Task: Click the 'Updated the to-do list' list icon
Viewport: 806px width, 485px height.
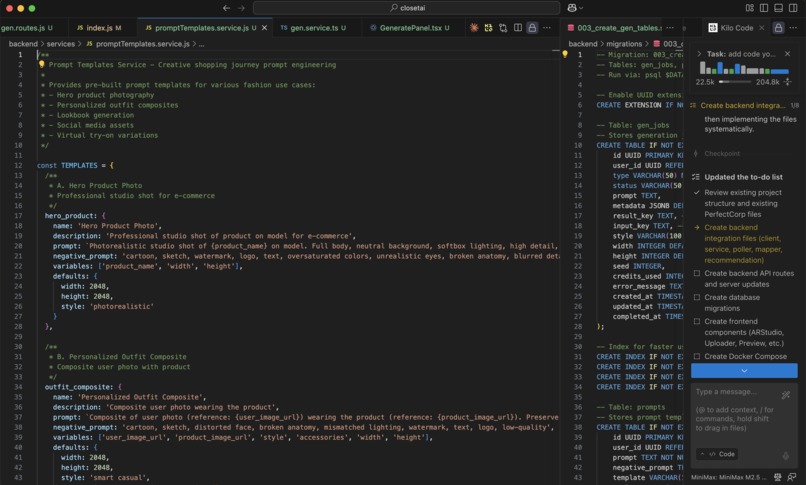Action: [695, 177]
